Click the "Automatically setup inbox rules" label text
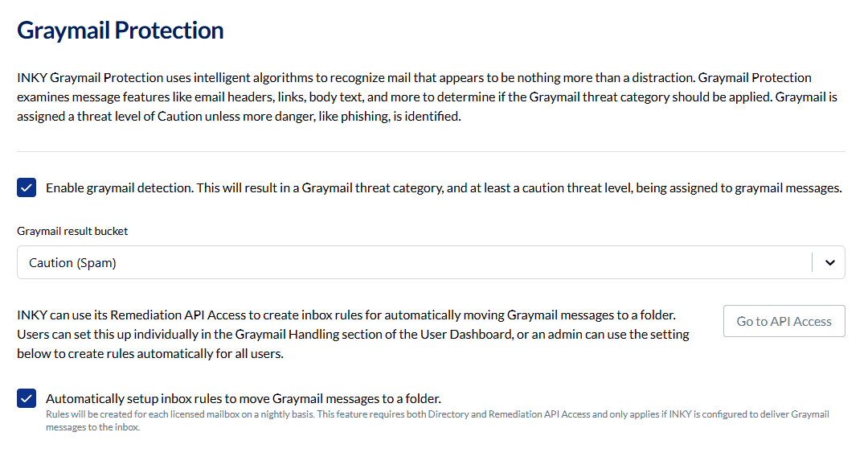The width and height of the screenshot is (868, 461). click(244, 398)
